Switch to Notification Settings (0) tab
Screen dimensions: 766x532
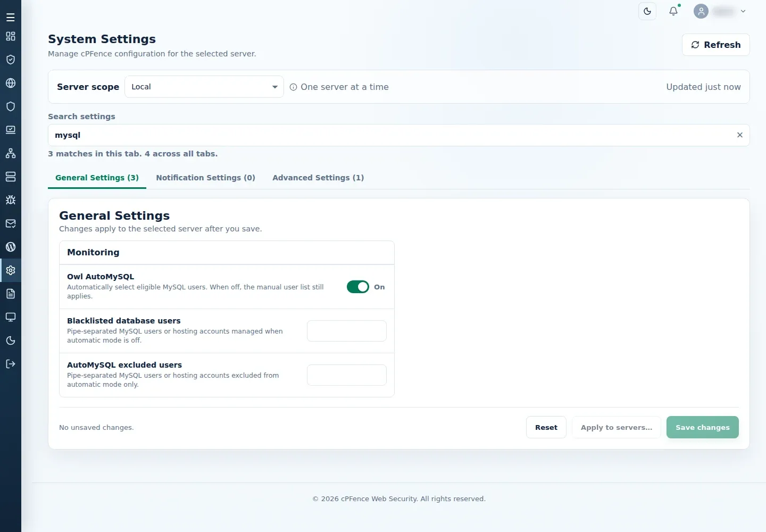[x=205, y=178]
